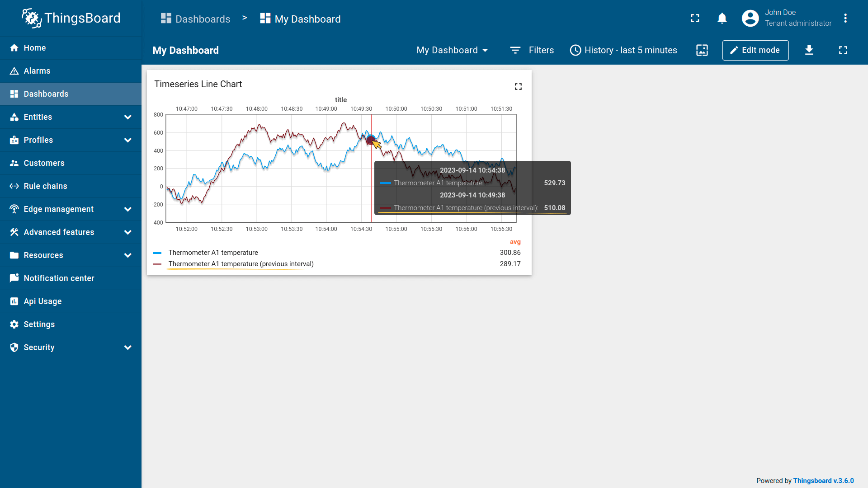Image resolution: width=868 pixels, height=488 pixels.
Task: Open the user menu three-dots icon
Action: tap(845, 19)
